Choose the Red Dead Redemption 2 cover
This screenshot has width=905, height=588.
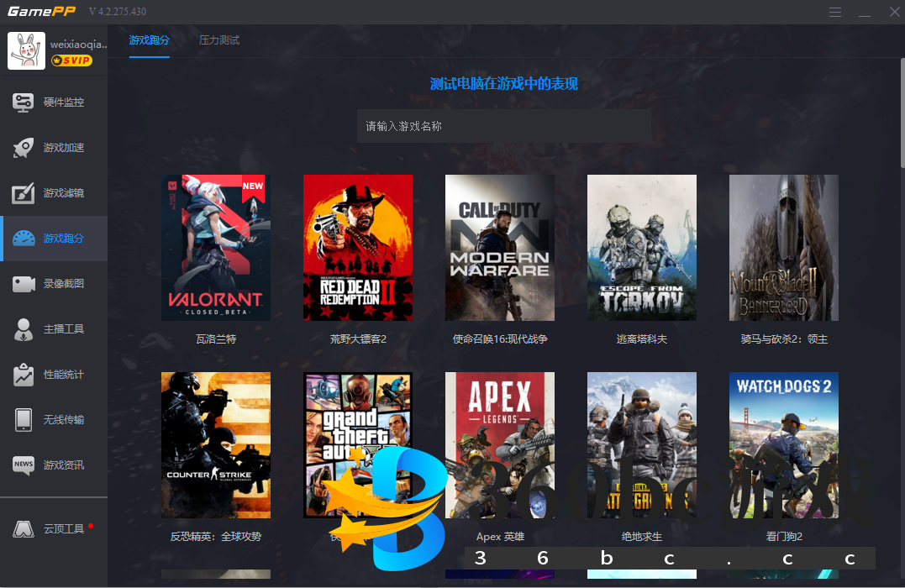coord(358,247)
